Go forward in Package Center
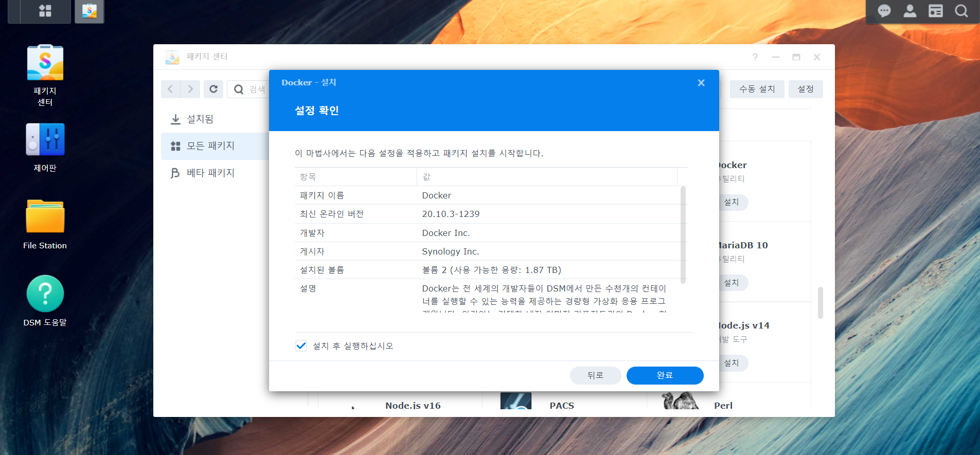The height and width of the screenshot is (455, 980). coord(190,89)
